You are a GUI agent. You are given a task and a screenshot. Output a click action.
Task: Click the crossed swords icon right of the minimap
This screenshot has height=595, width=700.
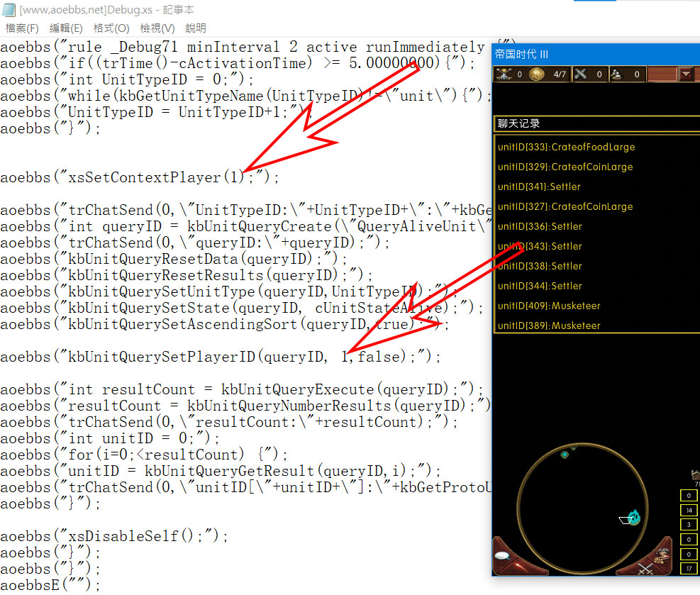point(645,568)
